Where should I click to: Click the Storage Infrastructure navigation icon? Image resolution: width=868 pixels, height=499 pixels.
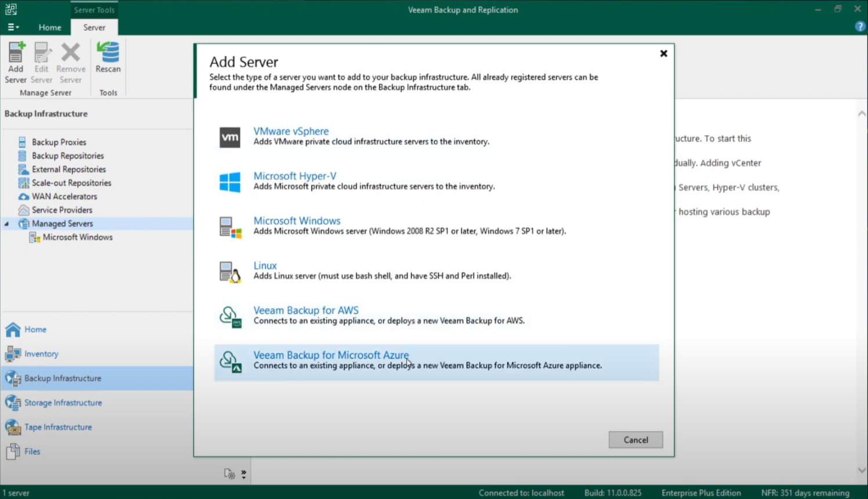pyautogui.click(x=13, y=403)
